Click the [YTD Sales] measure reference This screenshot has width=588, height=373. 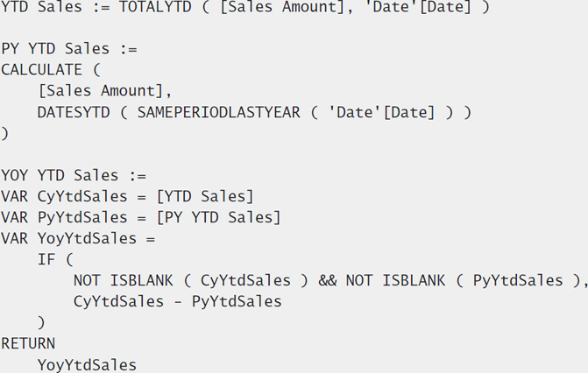coord(205,197)
